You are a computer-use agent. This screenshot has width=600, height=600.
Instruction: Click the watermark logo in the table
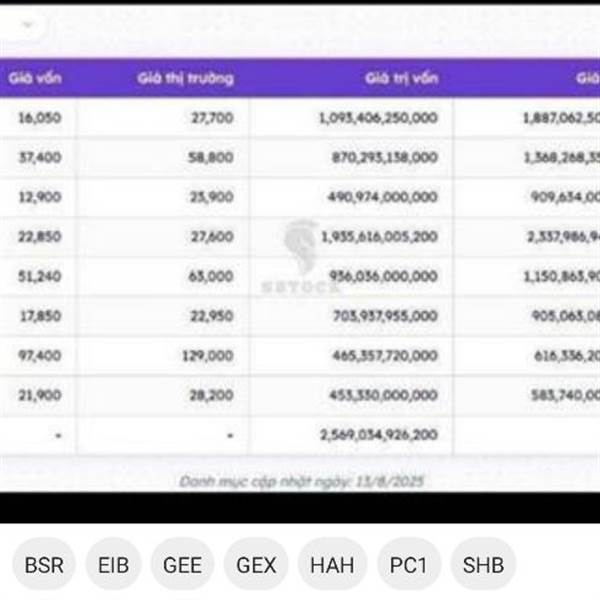pyautogui.click(x=302, y=256)
